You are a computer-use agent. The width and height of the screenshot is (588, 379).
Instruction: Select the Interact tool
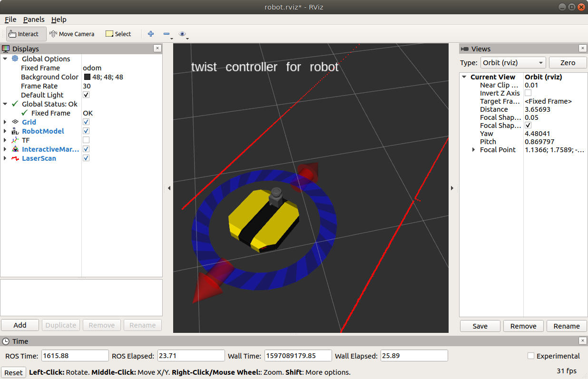tap(24, 34)
